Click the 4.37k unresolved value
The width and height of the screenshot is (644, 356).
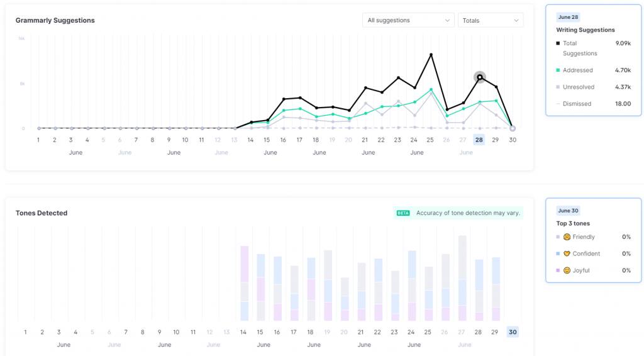[x=623, y=87]
